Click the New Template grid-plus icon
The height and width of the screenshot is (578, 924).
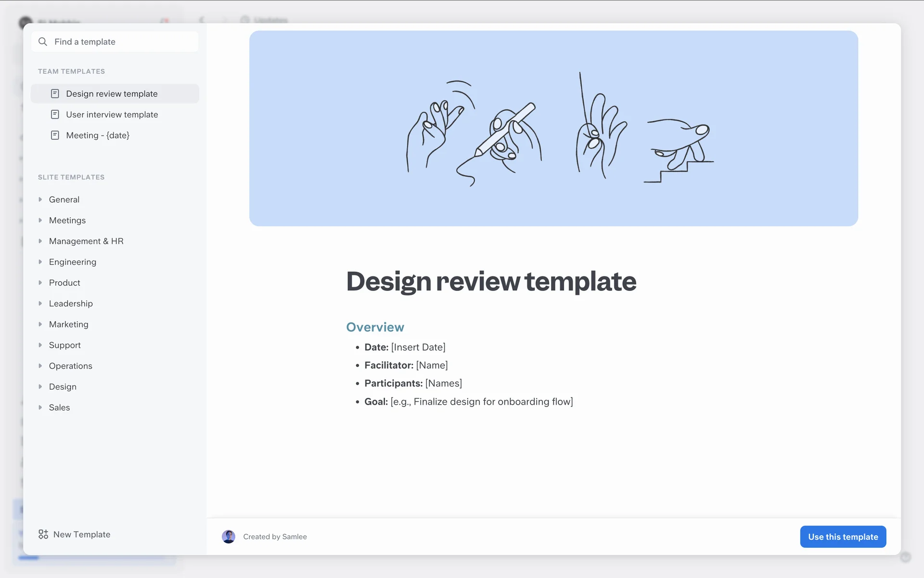pos(43,534)
